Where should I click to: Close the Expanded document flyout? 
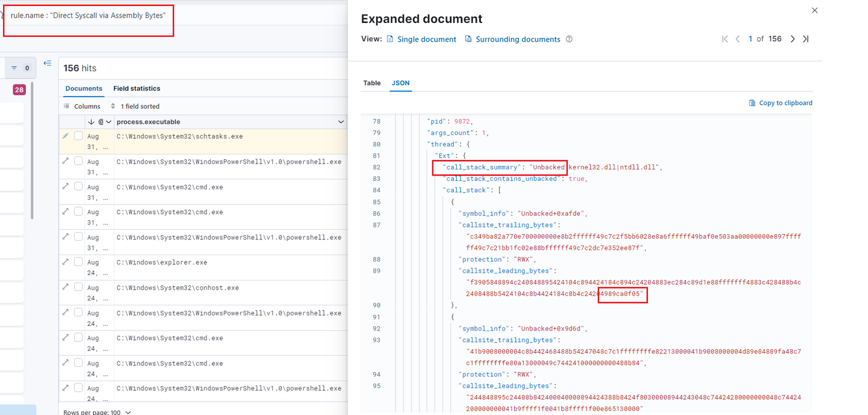(x=815, y=11)
